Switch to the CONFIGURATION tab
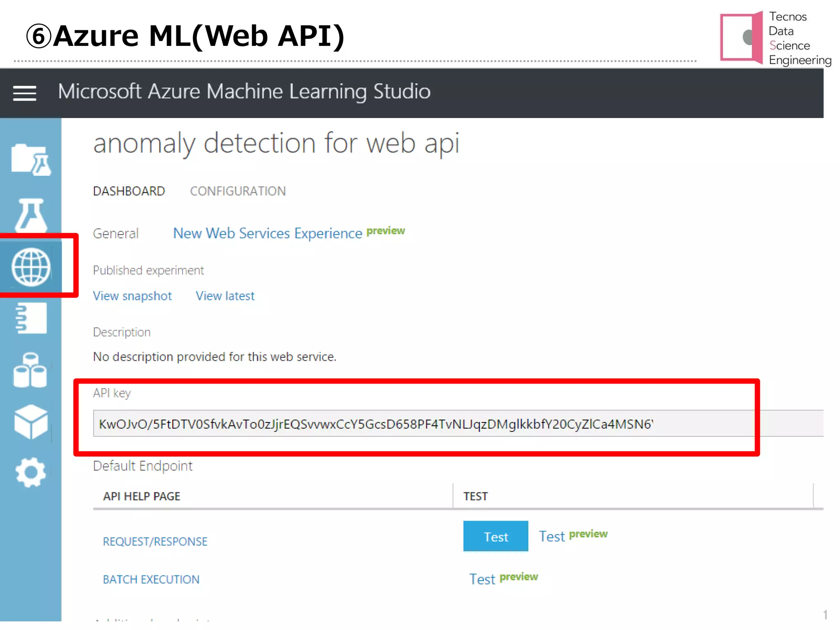840x630 pixels. pos(238,191)
